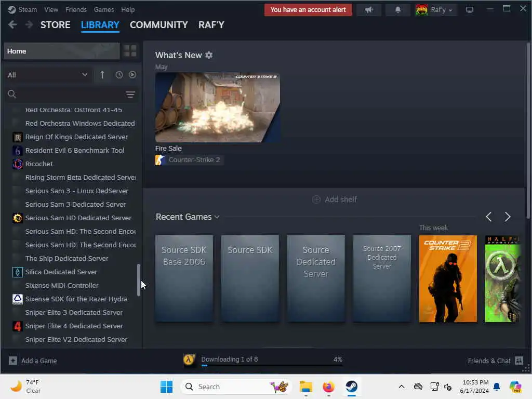Image resolution: width=532 pixels, height=399 pixels.
Task: Open the announcements megaphone icon
Action: pos(369,10)
